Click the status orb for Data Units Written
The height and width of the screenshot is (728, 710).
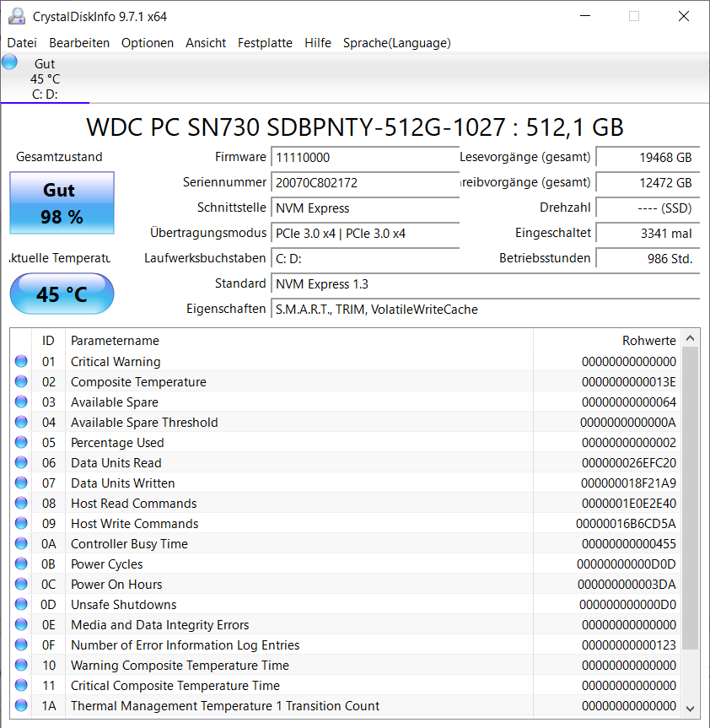pyautogui.click(x=21, y=483)
